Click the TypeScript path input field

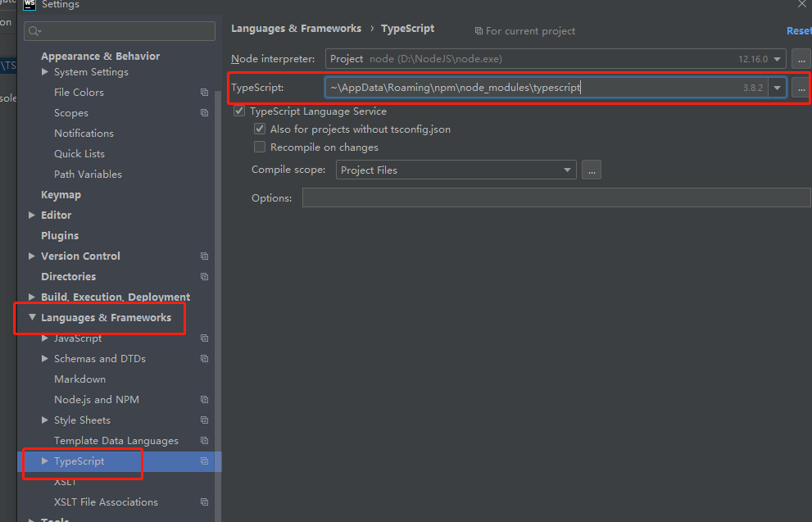tap(547, 88)
